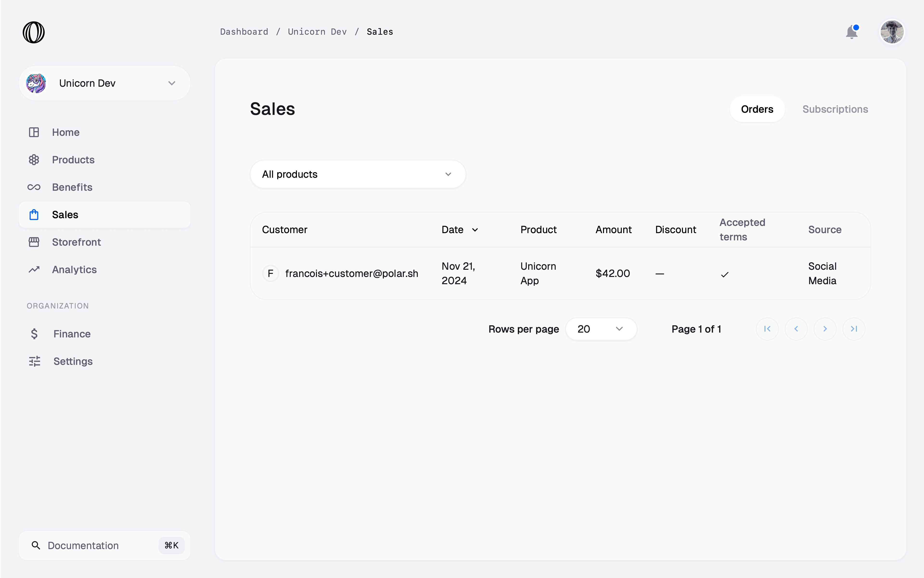Open the Documentation search field
Image resolution: width=924 pixels, height=578 pixels.
104,545
